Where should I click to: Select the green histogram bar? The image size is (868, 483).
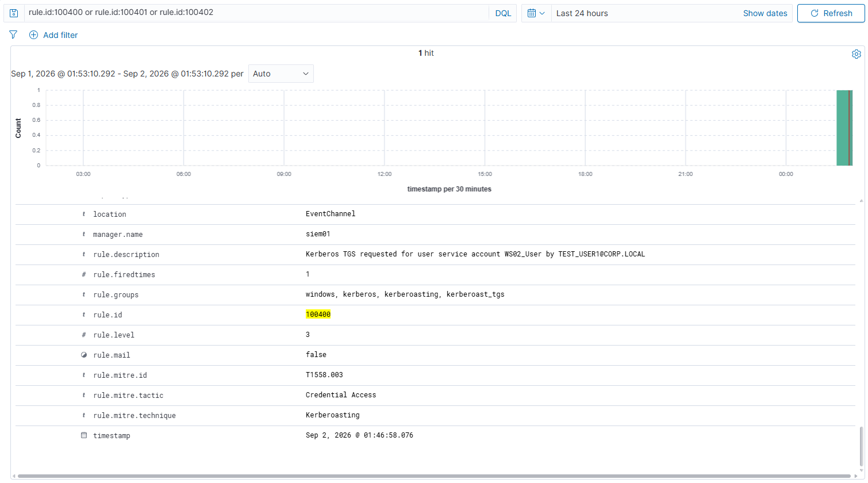click(x=844, y=128)
